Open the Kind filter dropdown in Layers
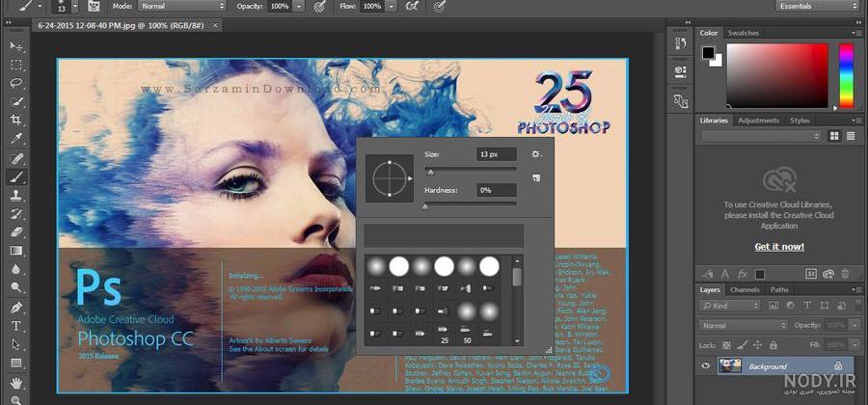868x405 pixels. pos(730,305)
